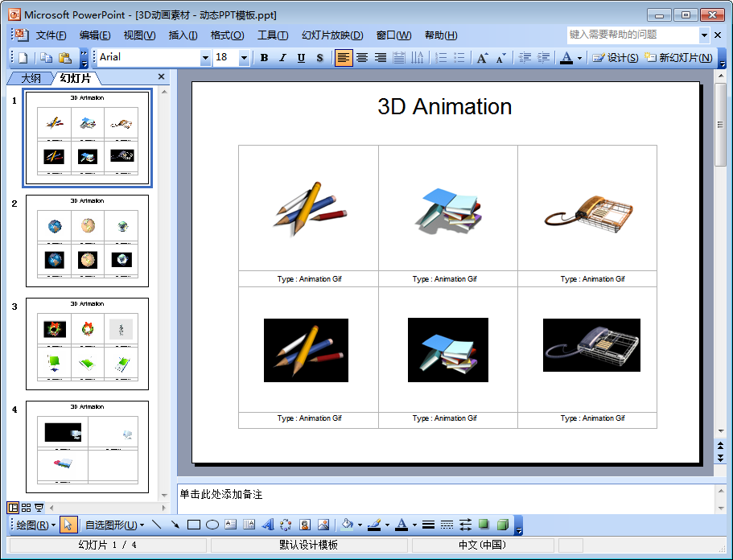
Task: Insert a horizontal text box
Action: 230,525
